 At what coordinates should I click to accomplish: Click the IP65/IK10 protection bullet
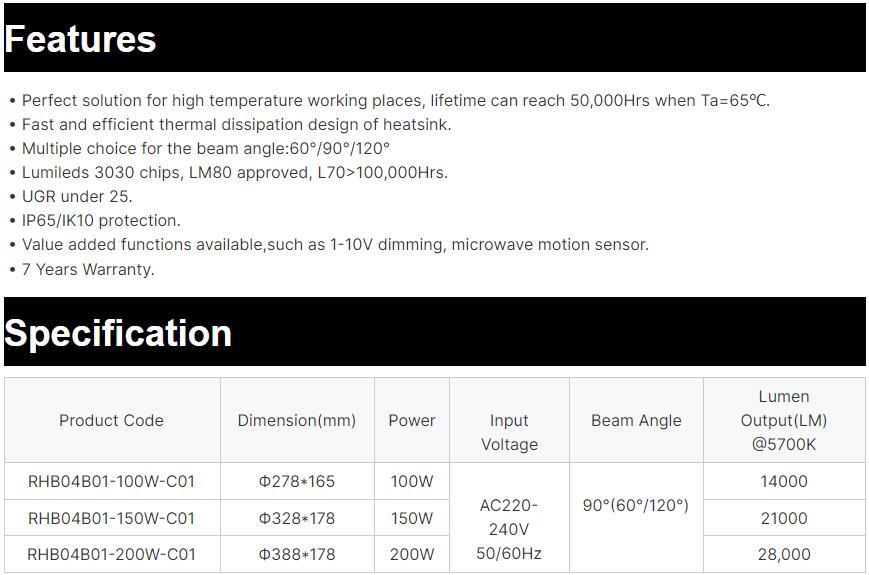(x=101, y=221)
